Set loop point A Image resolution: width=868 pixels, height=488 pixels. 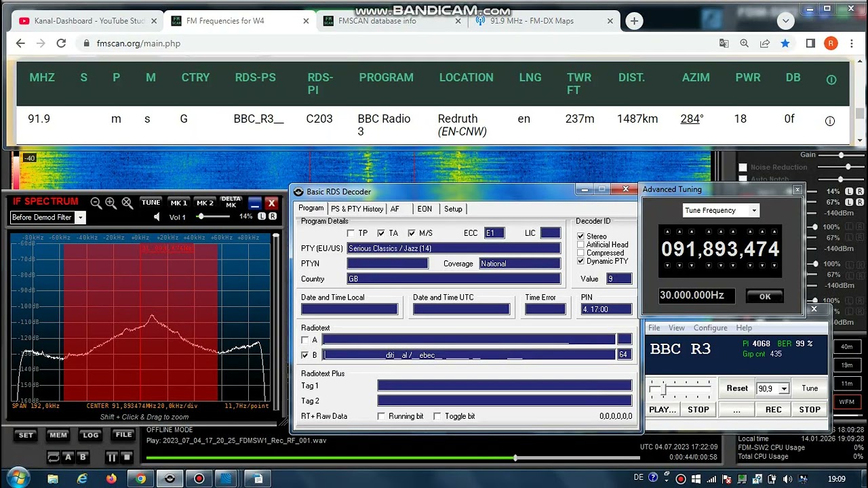pos(68,457)
